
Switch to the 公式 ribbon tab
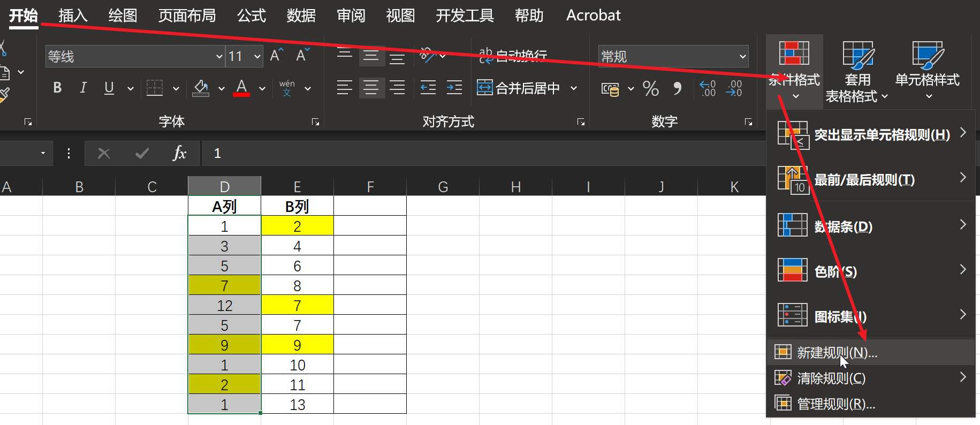pyautogui.click(x=252, y=16)
